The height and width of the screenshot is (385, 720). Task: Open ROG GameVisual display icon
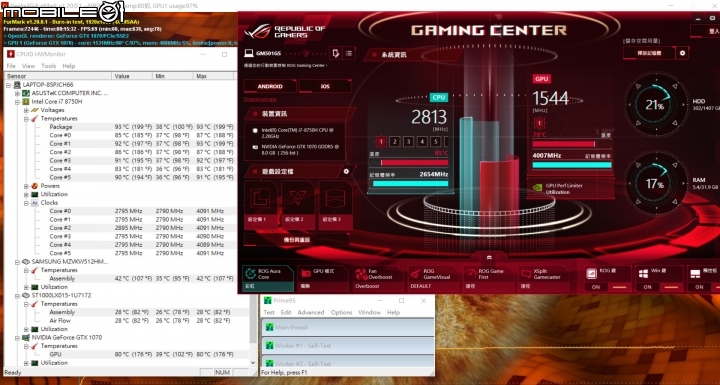[416, 274]
